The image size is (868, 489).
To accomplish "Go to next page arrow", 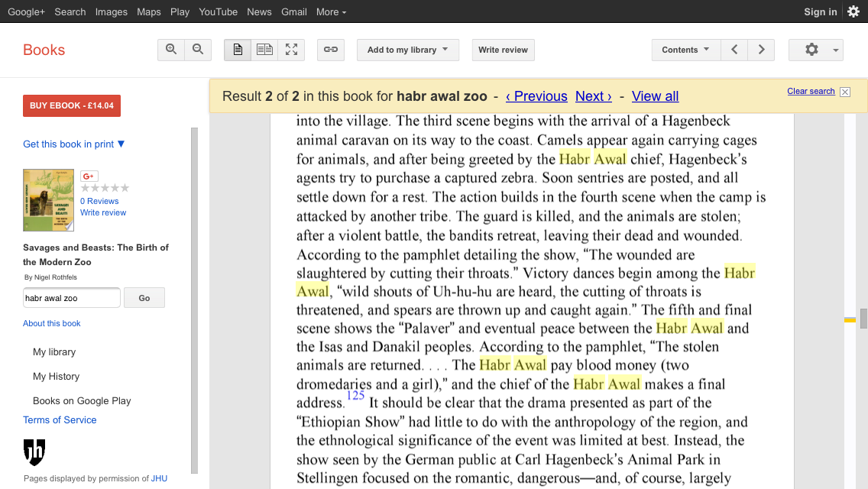I will (761, 50).
